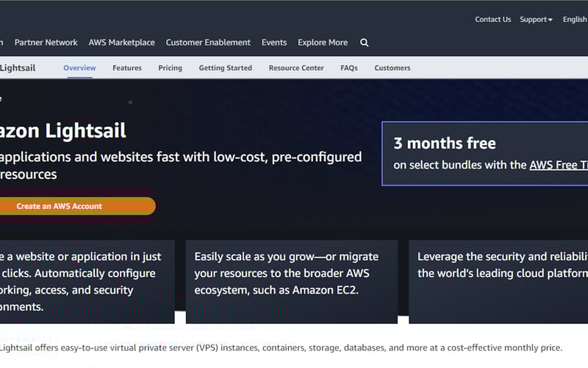Switch to the Features tab
This screenshot has width=588, height=368.
(127, 68)
